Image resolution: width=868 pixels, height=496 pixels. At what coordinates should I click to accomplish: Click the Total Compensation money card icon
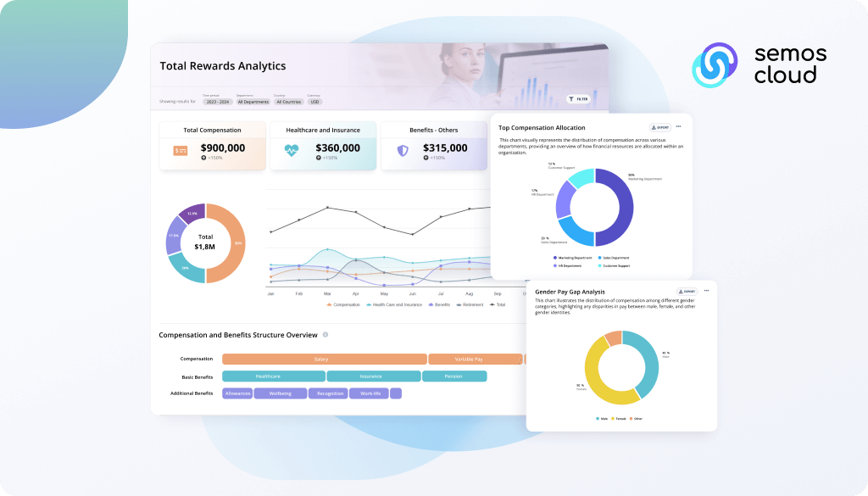click(x=181, y=151)
